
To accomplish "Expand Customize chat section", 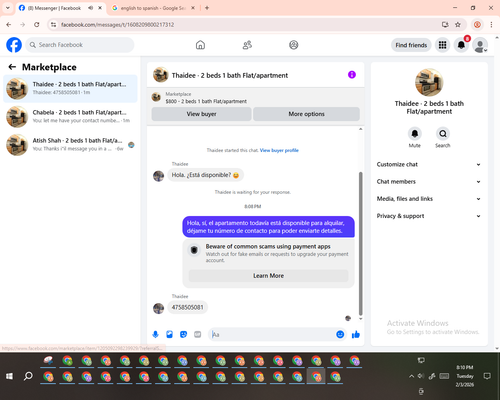I will (x=429, y=164).
